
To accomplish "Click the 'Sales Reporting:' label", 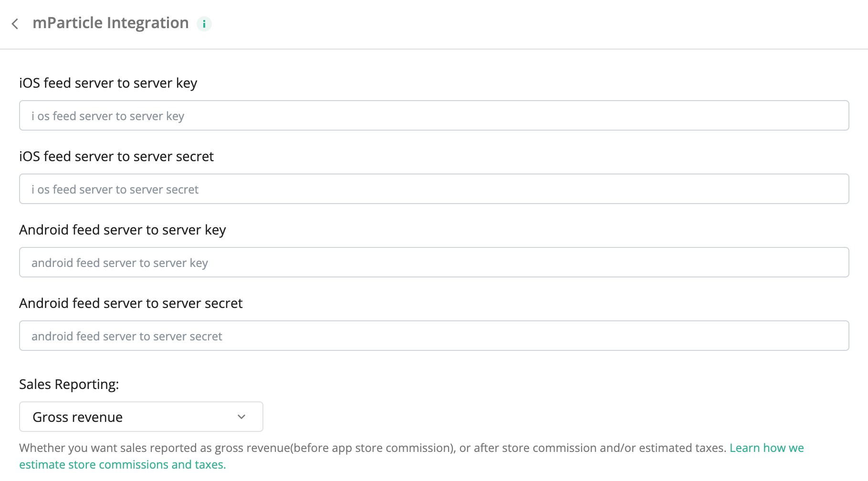I will tap(69, 384).
